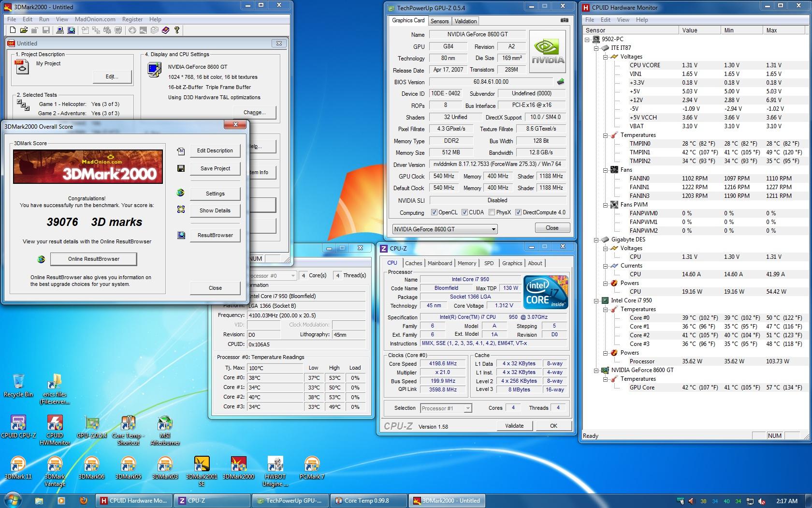Select the PCMark 7 desktop shortcut
The width and height of the screenshot is (812, 508).
coord(312,468)
